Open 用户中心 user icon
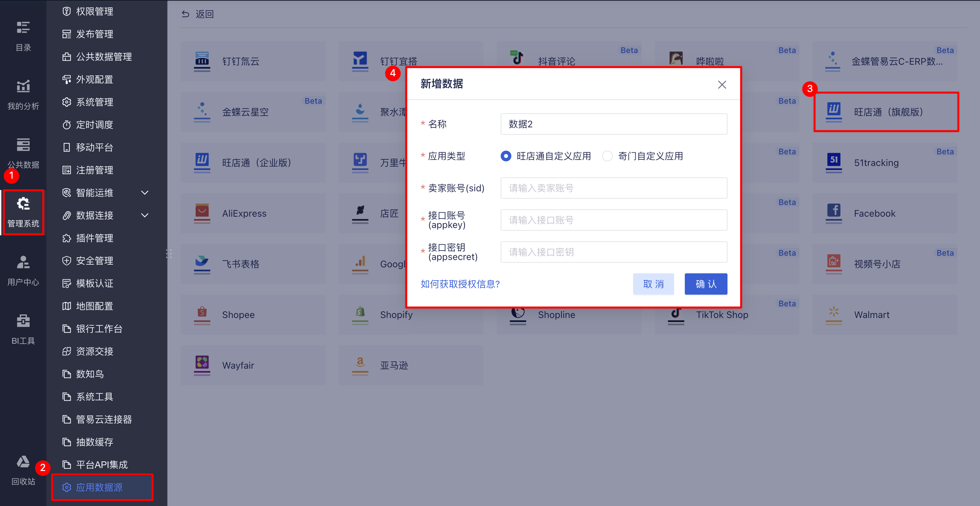The height and width of the screenshot is (506, 980). coord(23,262)
